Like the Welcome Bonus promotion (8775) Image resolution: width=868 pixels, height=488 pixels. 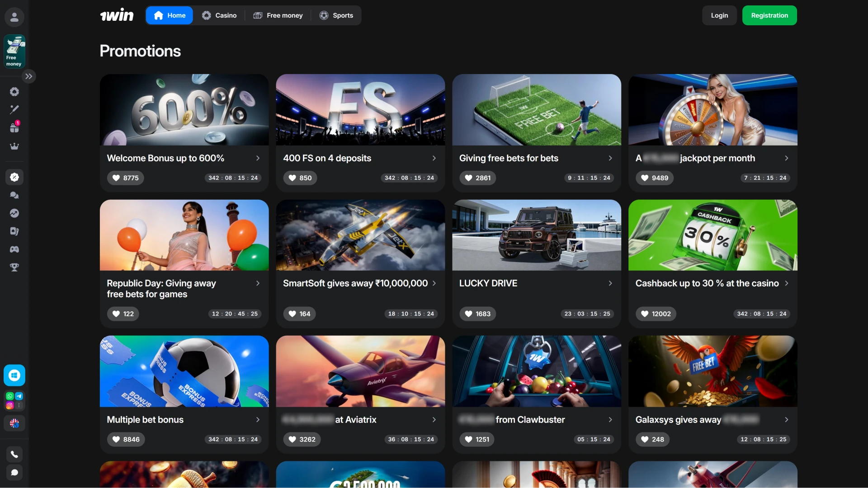[125, 178]
